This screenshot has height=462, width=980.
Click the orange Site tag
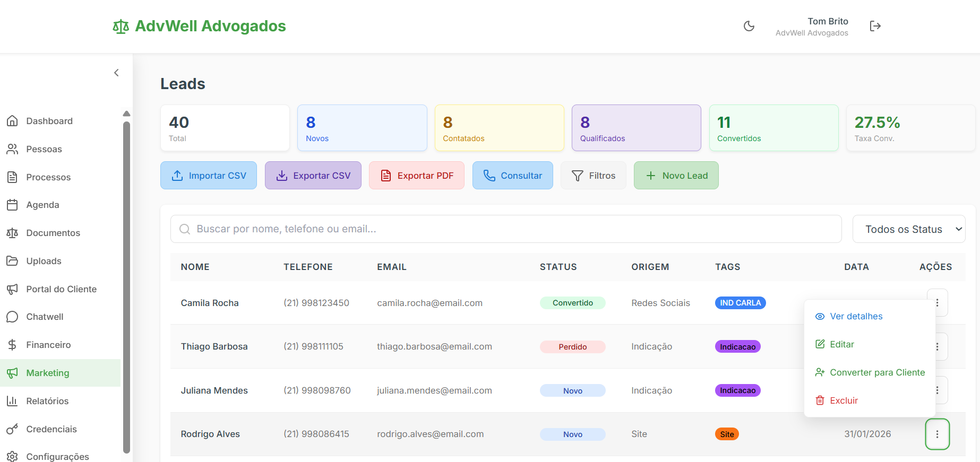(727, 434)
